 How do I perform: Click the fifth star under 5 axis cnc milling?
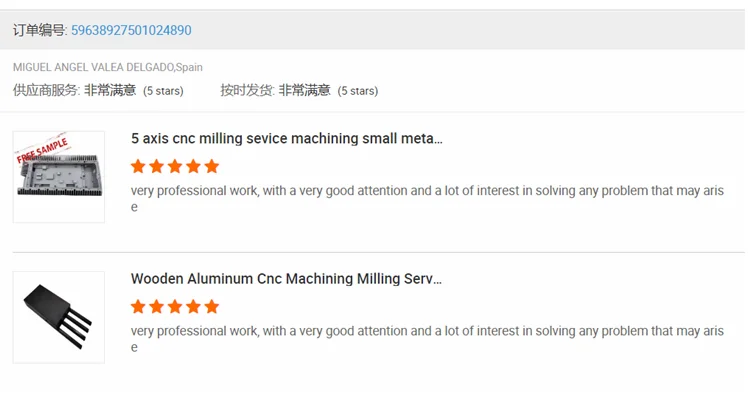click(211, 166)
